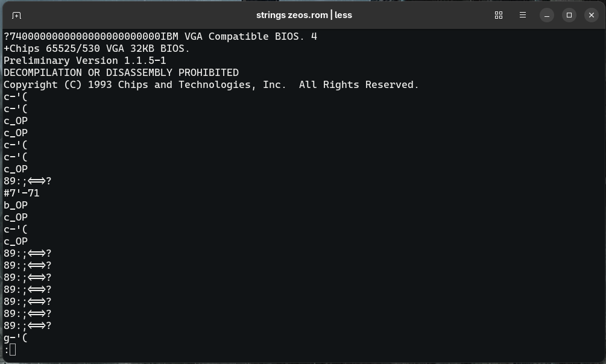Click the 'Preliminary Version 1.1.5-1' text
The height and width of the screenshot is (364, 606).
[85, 61]
